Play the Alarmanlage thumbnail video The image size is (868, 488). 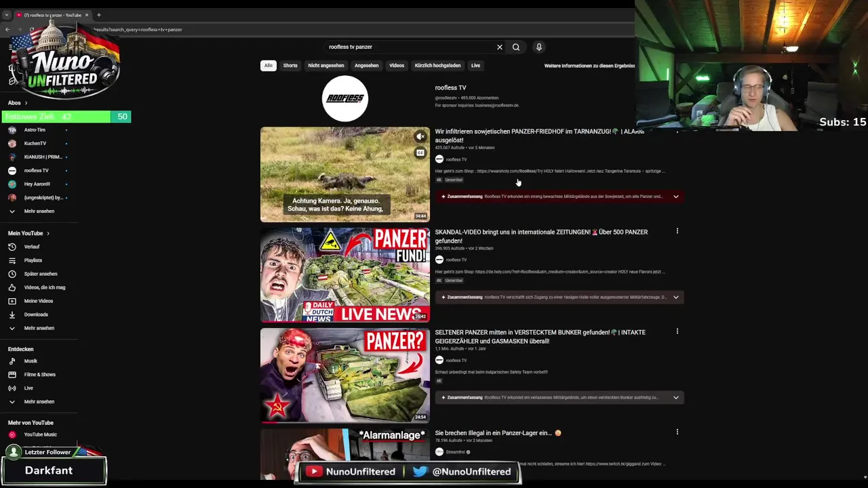point(345,454)
